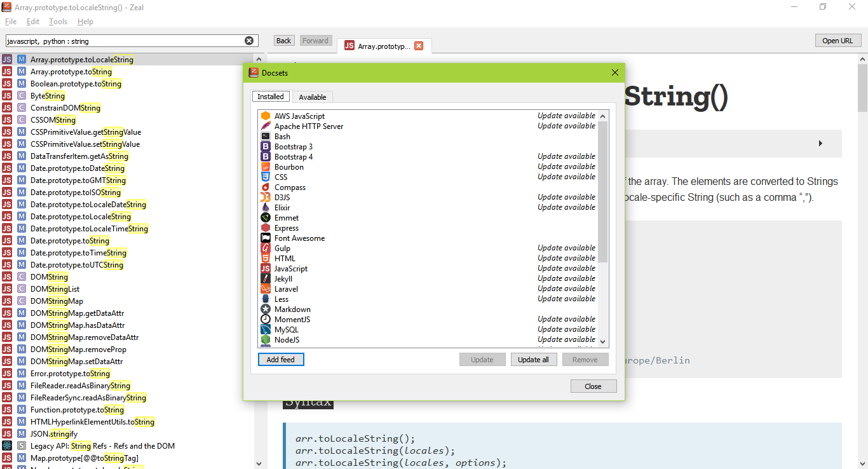Select the Gulp cup icon
This screenshot has width=868, height=469.
pyautogui.click(x=266, y=248)
